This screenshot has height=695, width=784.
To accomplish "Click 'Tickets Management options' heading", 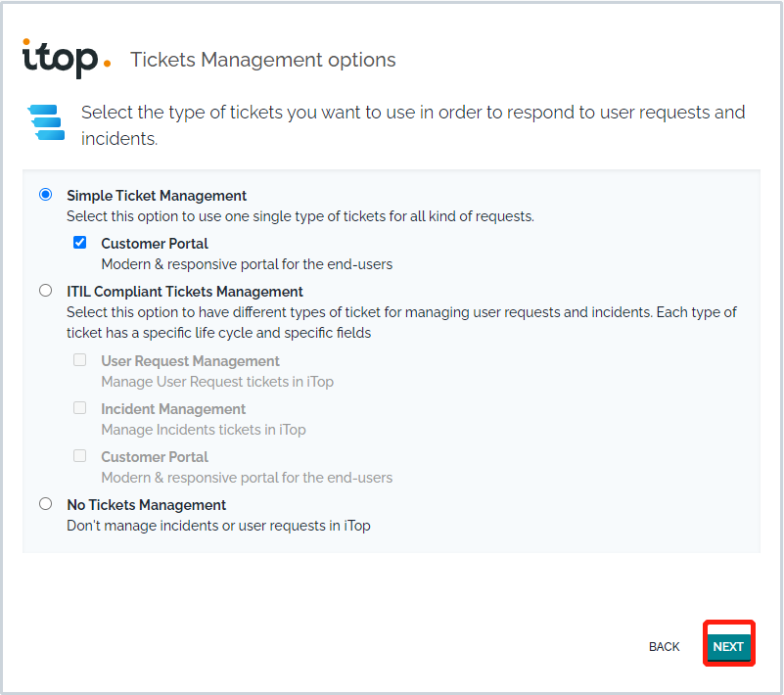I will click(x=263, y=60).
